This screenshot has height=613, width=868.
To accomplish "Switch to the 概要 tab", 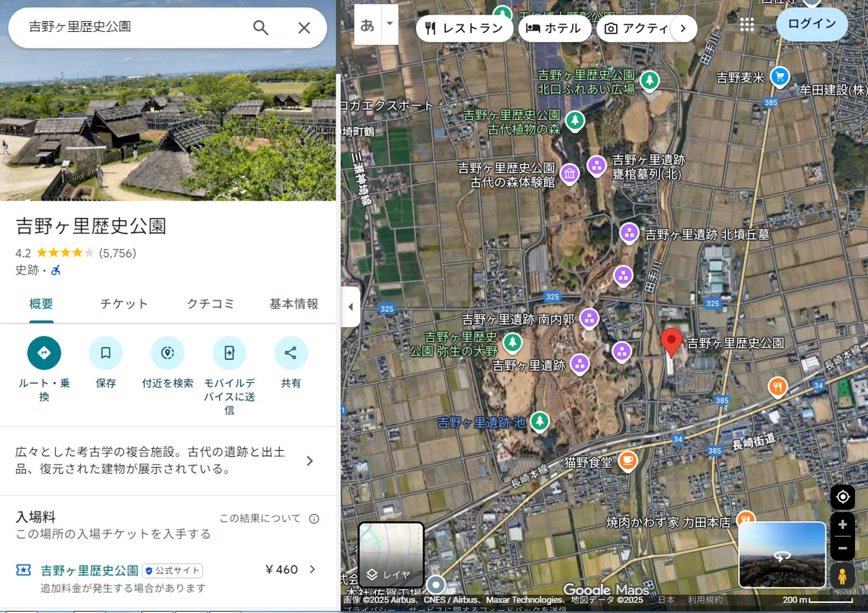I will [41, 304].
